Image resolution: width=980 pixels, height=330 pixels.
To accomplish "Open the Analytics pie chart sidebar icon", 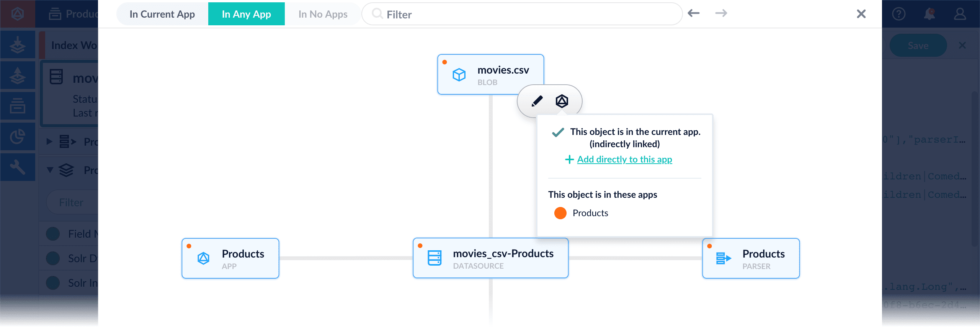I will pyautogui.click(x=18, y=136).
